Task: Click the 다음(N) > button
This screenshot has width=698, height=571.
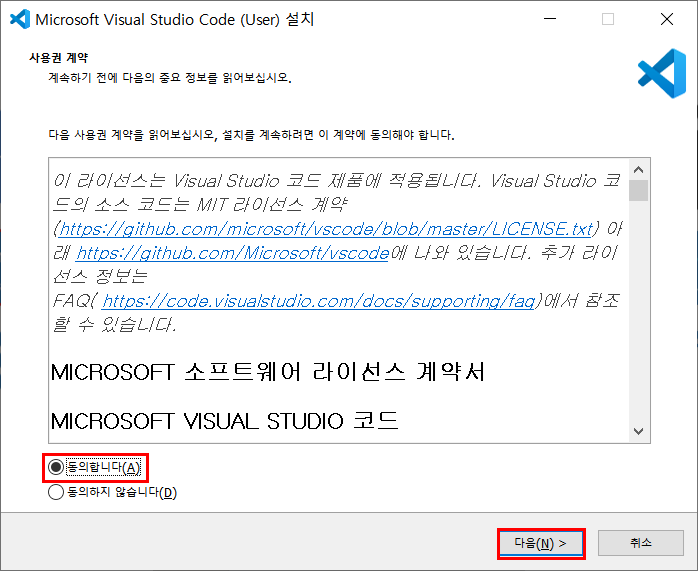Action: point(540,543)
